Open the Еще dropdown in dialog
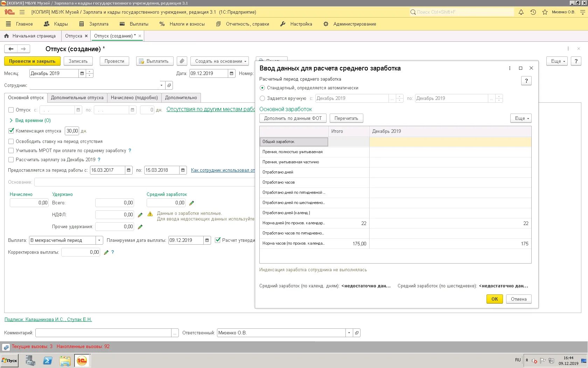588x368 pixels. [x=521, y=118]
